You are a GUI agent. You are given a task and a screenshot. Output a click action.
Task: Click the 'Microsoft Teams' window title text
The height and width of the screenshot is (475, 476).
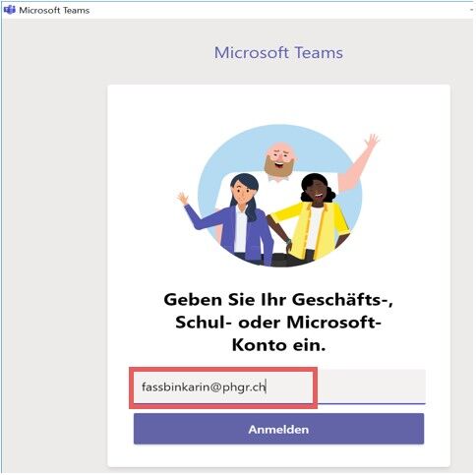click(54, 10)
